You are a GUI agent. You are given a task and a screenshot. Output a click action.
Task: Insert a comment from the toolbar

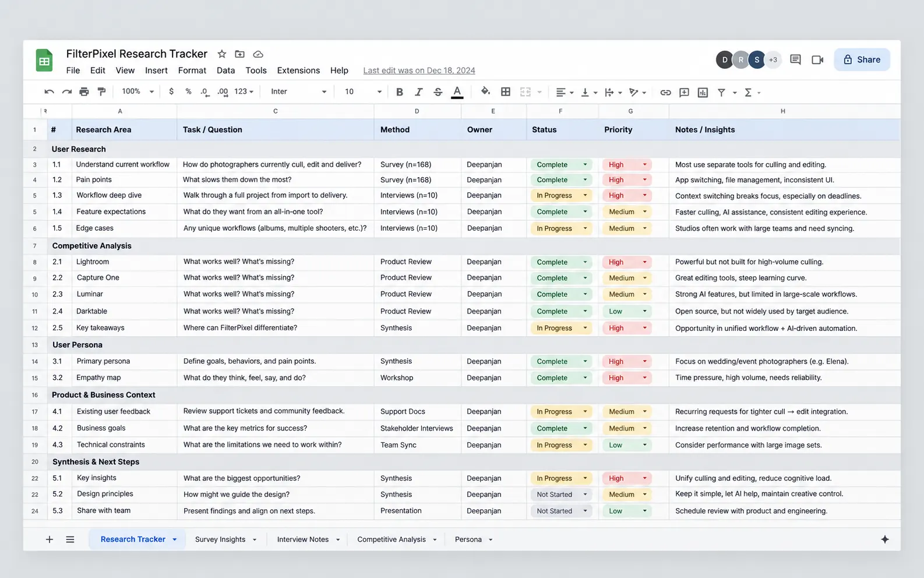click(685, 92)
